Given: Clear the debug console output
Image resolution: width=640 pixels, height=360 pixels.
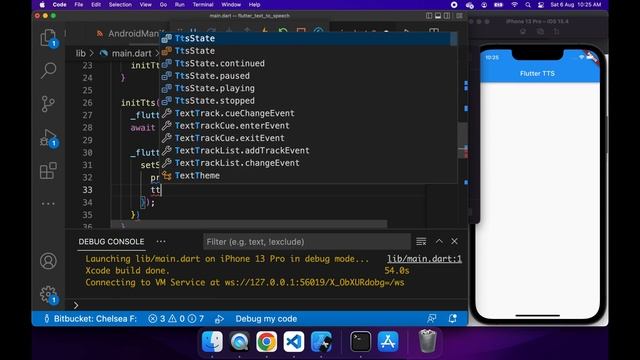Looking at the screenshot, I should point(421,242).
